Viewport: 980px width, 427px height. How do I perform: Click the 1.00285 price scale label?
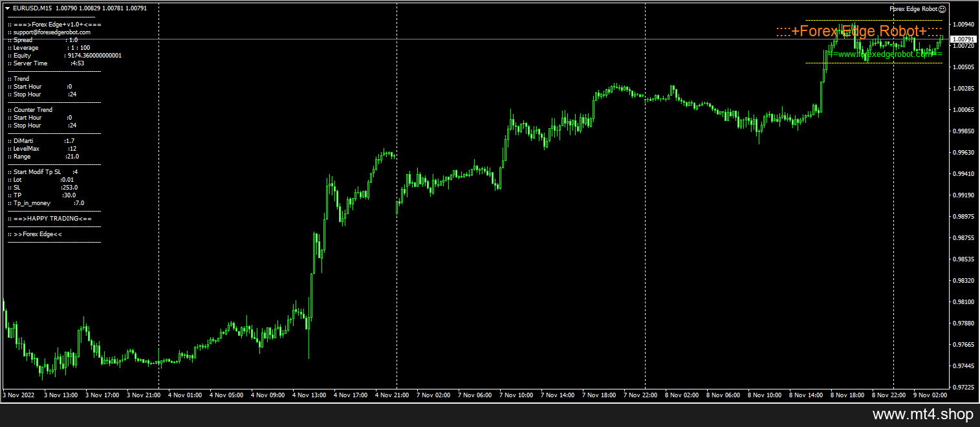coord(964,88)
